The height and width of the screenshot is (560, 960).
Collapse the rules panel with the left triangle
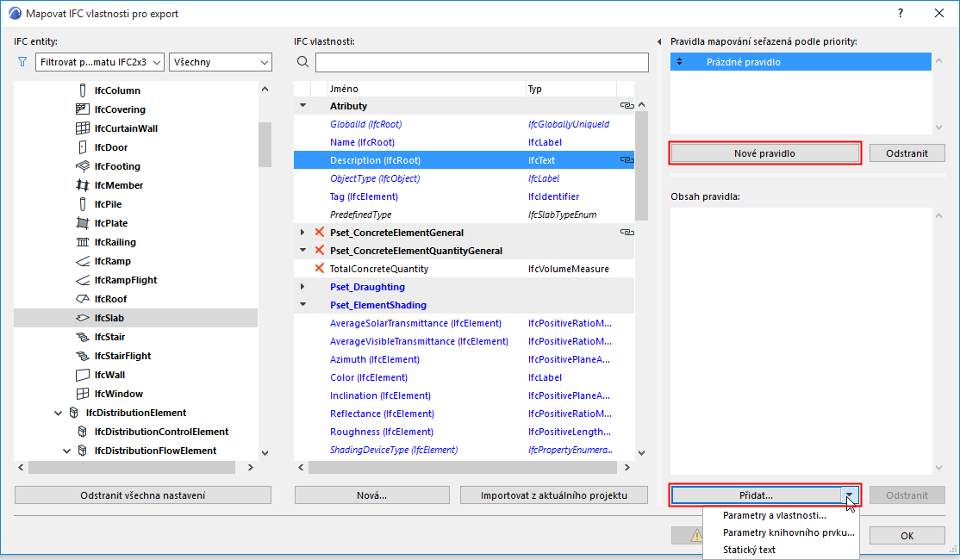click(x=659, y=41)
